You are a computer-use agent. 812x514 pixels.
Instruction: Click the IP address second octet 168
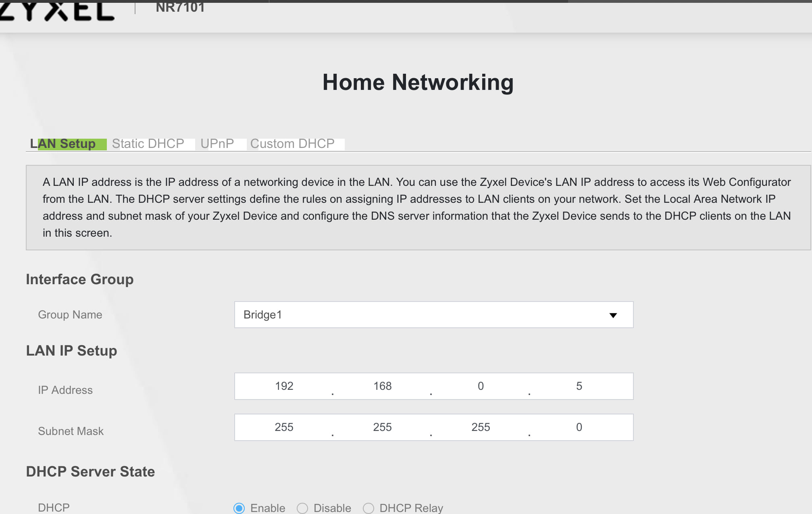pyautogui.click(x=382, y=386)
